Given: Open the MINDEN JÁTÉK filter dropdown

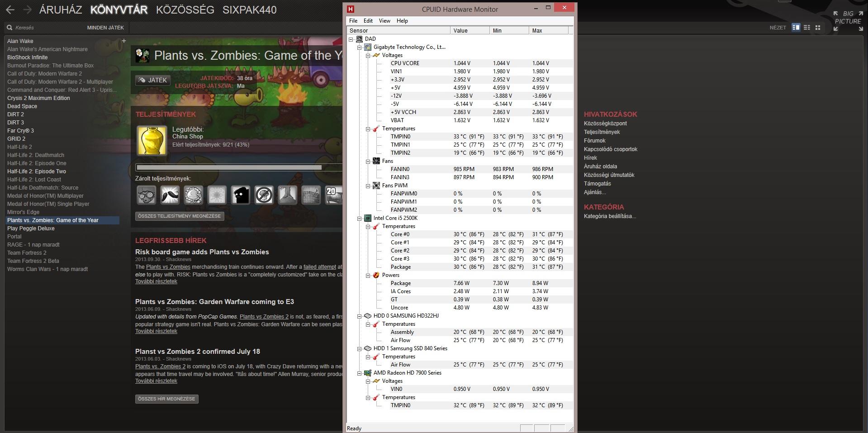Looking at the screenshot, I should click(105, 28).
